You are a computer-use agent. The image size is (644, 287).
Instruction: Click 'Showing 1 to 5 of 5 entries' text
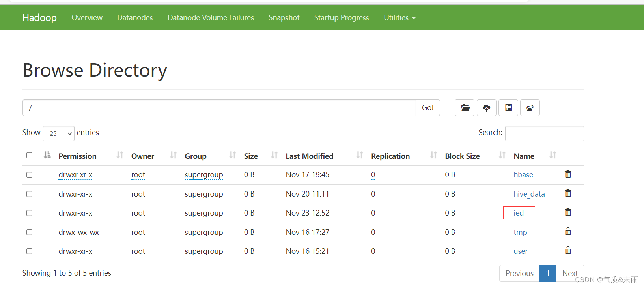[67, 273]
